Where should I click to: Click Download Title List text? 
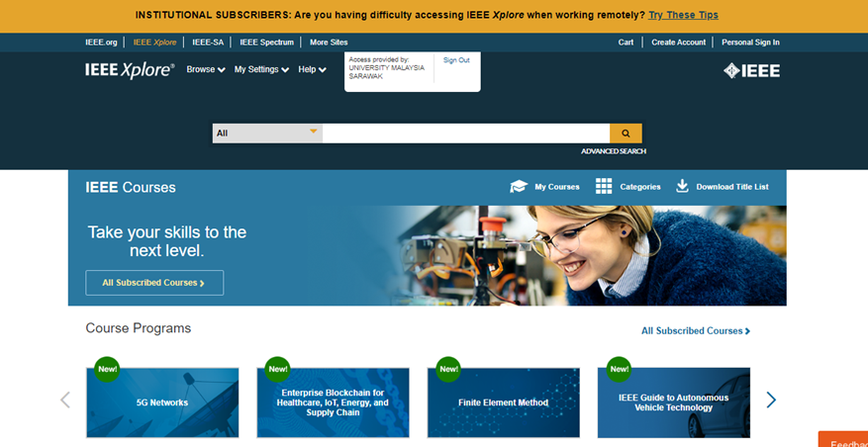(x=732, y=187)
